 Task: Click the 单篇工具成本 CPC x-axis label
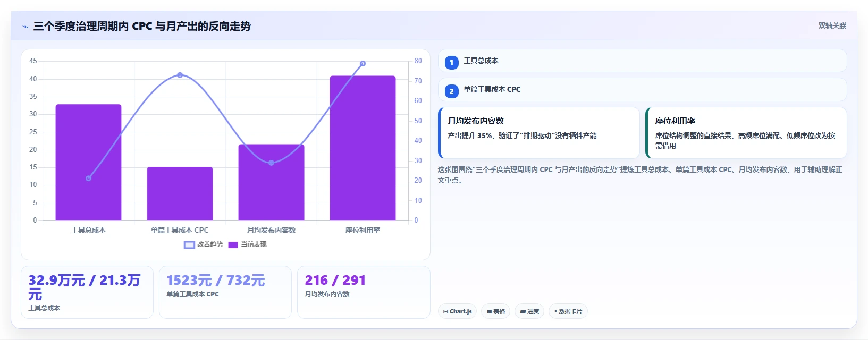coord(180,230)
